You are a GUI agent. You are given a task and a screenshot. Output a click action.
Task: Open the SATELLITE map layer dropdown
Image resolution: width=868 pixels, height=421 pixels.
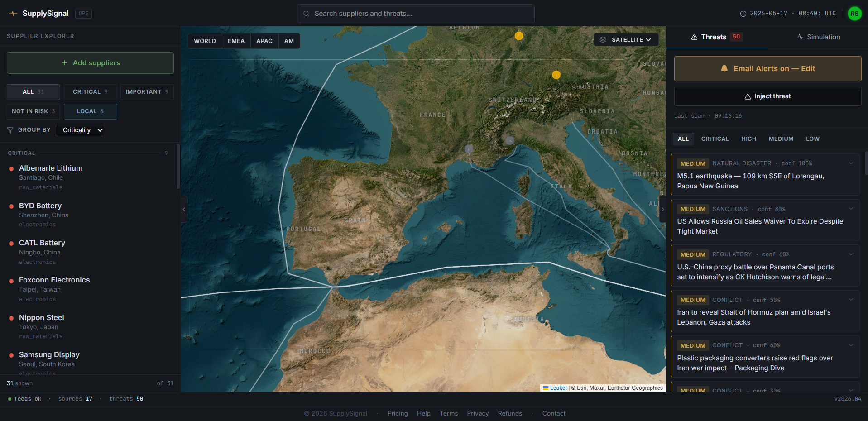[626, 40]
